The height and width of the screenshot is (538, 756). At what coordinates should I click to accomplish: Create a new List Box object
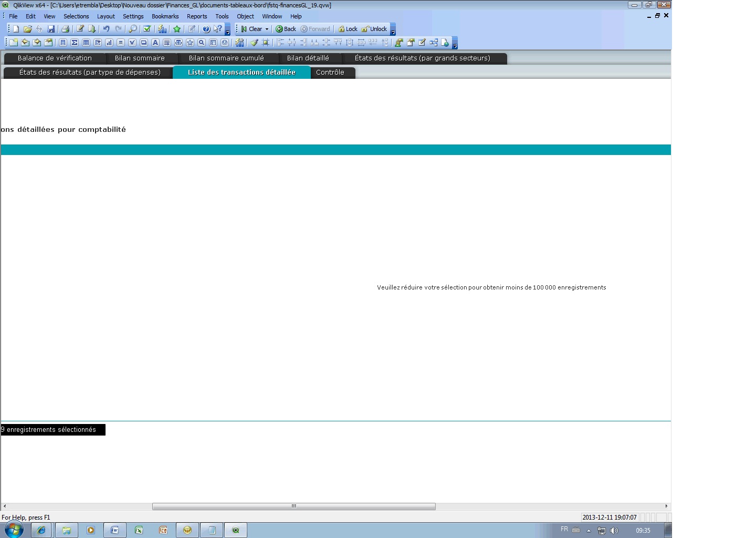click(63, 43)
